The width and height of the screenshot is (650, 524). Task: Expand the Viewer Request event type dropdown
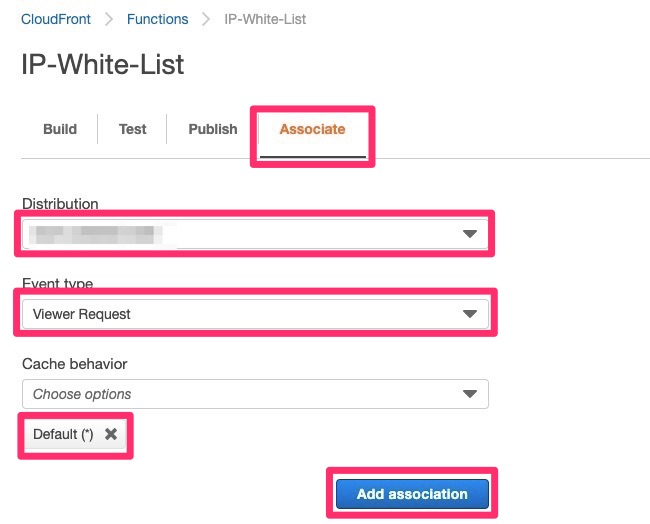point(240,314)
